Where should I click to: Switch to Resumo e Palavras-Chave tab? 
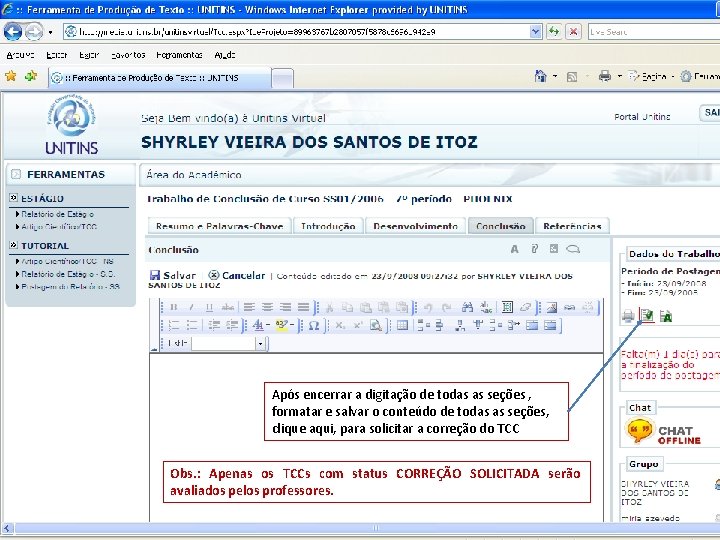click(219, 226)
